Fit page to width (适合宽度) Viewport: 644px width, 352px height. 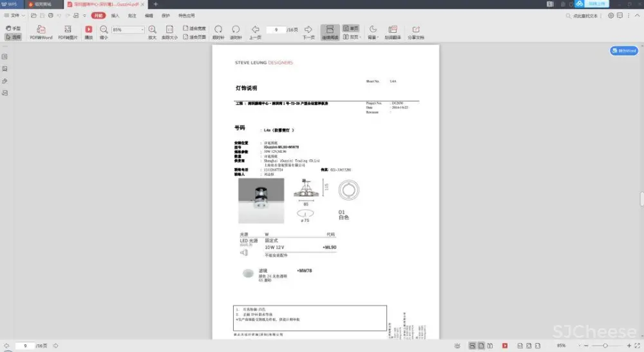[x=194, y=28]
